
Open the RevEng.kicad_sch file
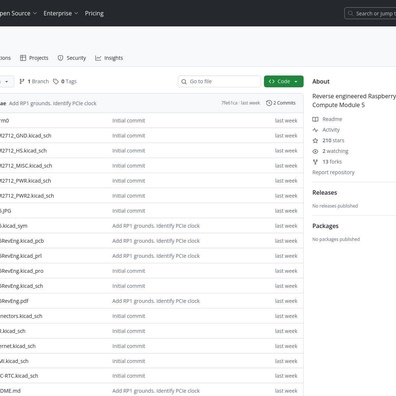tap(22, 286)
